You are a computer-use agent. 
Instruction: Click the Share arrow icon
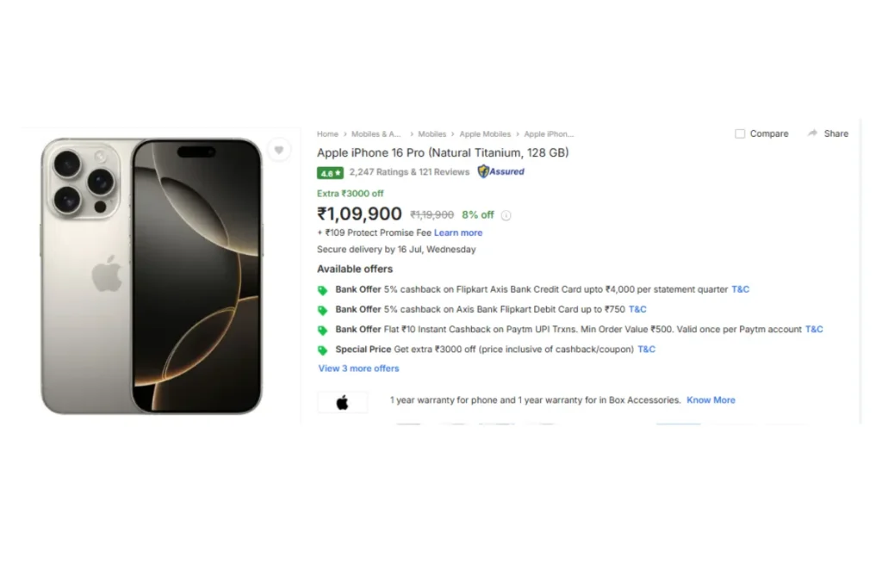click(812, 133)
